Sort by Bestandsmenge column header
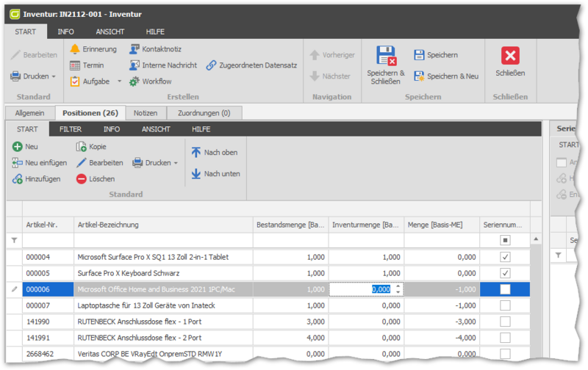Image resolution: width=588 pixels, height=370 pixels. coord(290,225)
